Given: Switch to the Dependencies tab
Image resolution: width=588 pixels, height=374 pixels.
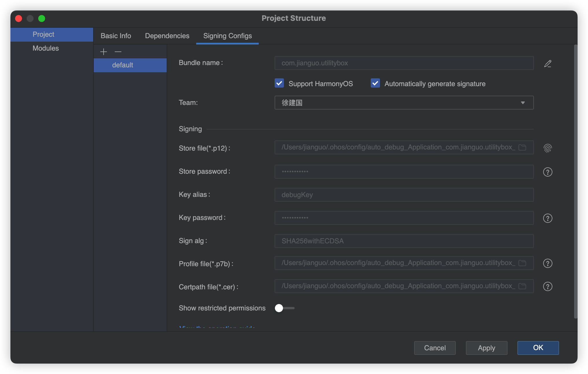Looking at the screenshot, I should point(167,36).
